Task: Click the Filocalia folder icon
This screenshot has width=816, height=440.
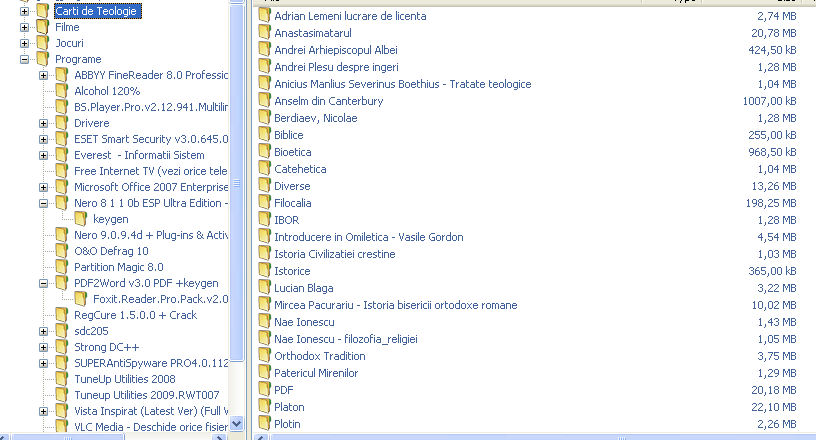Action: [x=264, y=203]
